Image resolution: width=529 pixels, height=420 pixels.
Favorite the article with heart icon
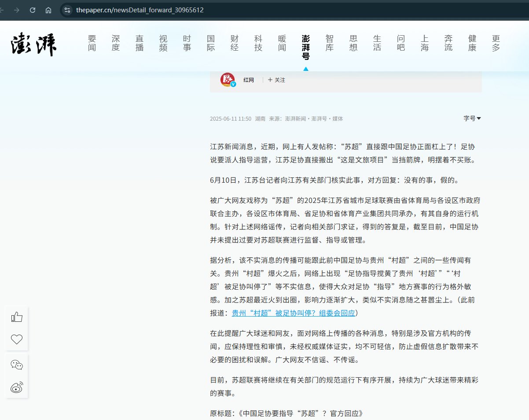[x=17, y=339]
